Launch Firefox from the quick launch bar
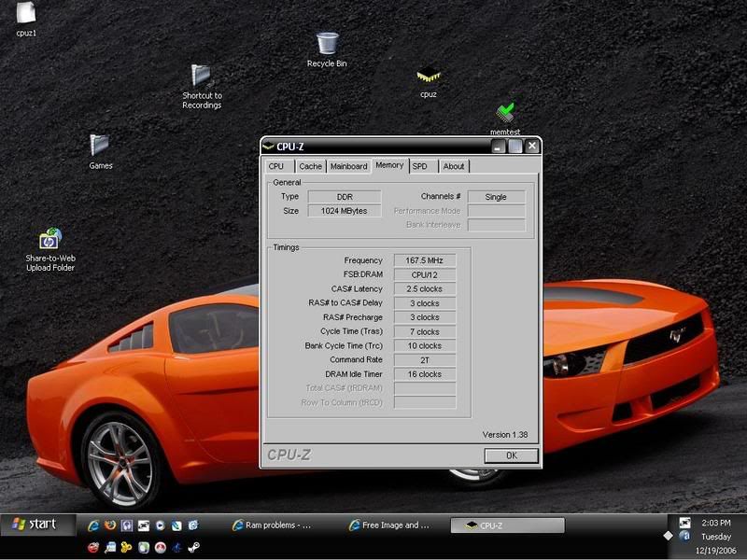This screenshot has width=747, height=560. (110, 525)
